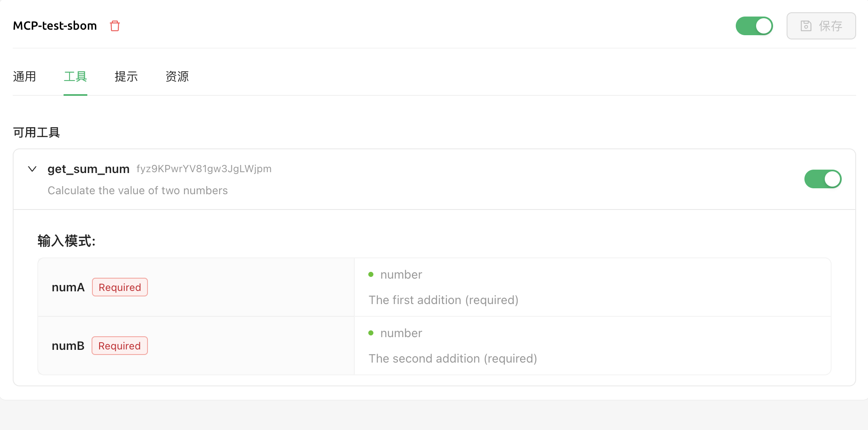The height and width of the screenshot is (430, 868).
Task: Click the MCP-test-sbom title
Action: tap(55, 26)
